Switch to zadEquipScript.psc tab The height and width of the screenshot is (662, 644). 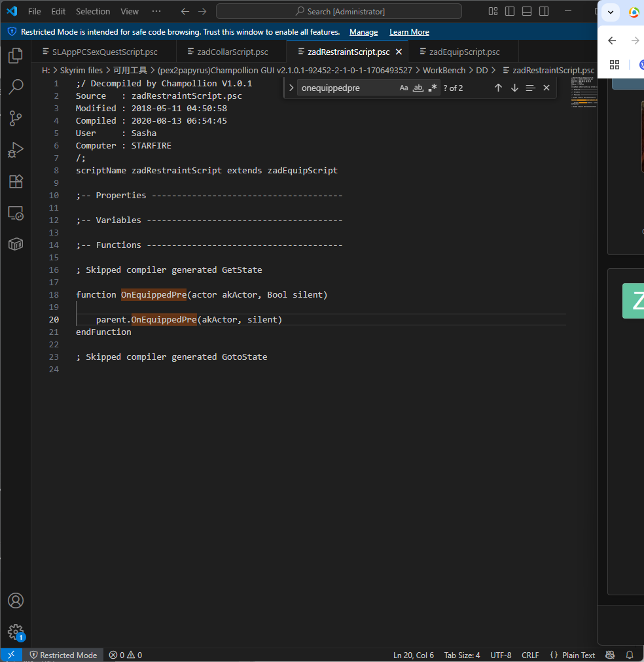coord(464,52)
